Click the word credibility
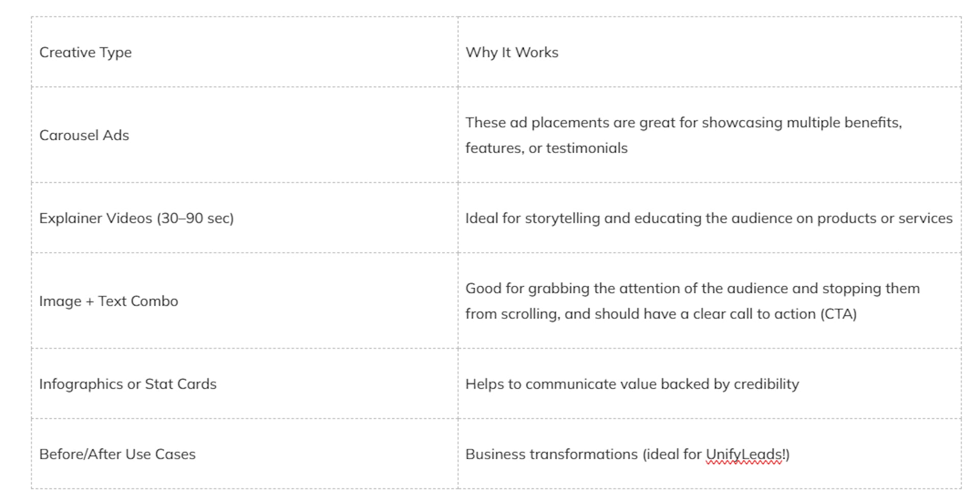 766,384
